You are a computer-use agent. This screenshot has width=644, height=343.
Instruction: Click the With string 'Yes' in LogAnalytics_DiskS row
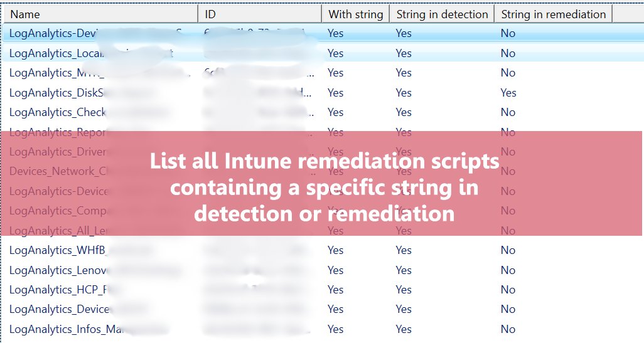336,93
